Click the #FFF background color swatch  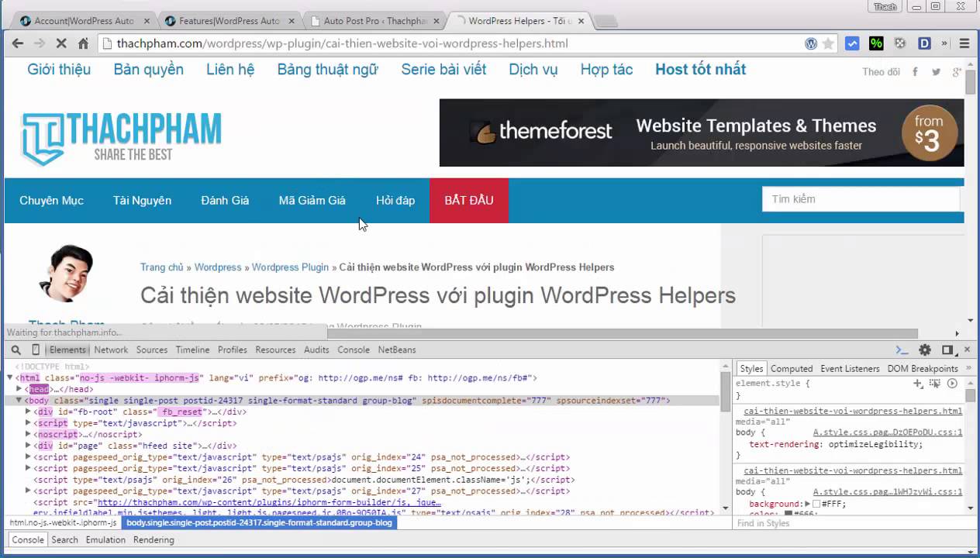[x=816, y=505]
